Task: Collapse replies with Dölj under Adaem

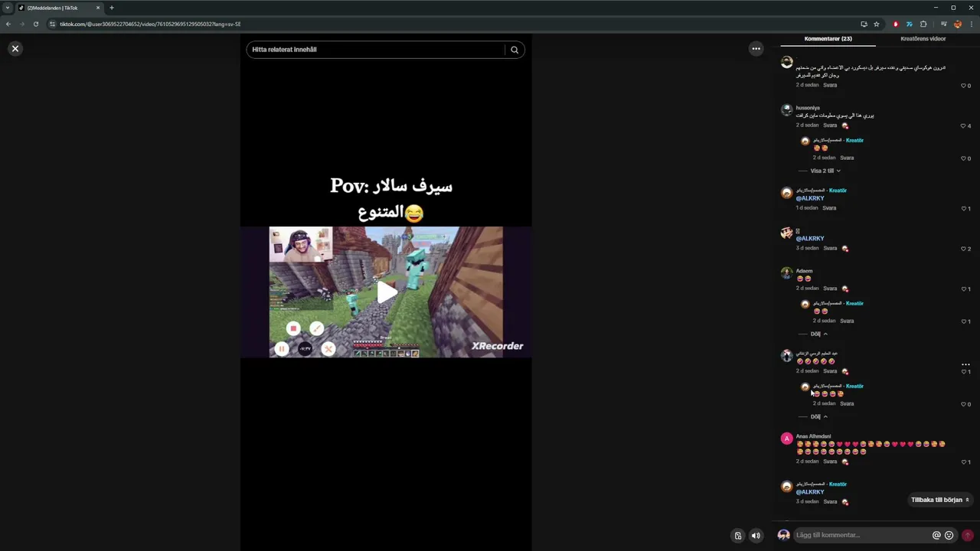Action: (818, 334)
